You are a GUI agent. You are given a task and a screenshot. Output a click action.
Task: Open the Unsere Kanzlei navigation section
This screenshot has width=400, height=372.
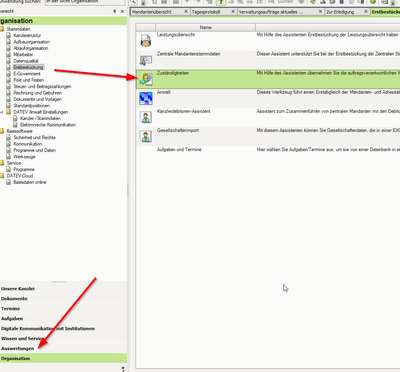pyautogui.click(x=63, y=289)
